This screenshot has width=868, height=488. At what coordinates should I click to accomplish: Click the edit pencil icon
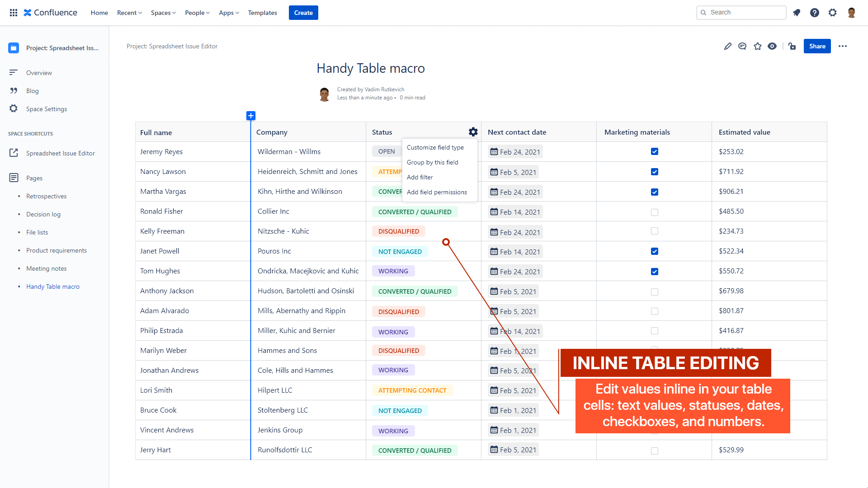(x=727, y=46)
